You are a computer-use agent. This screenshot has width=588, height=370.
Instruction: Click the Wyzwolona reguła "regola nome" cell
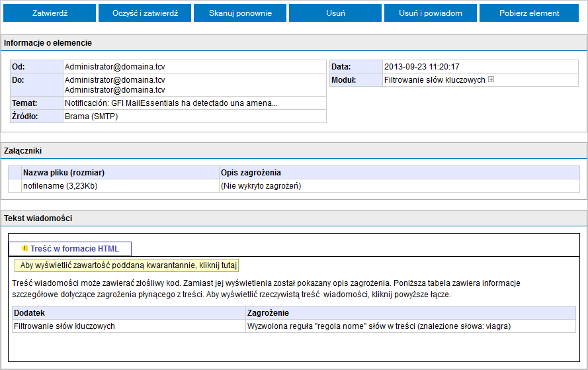click(411, 326)
